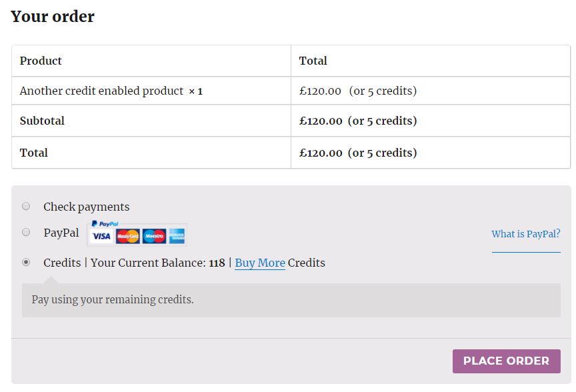Click the "PayPal" payment label text

pyautogui.click(x=61, y=233)
